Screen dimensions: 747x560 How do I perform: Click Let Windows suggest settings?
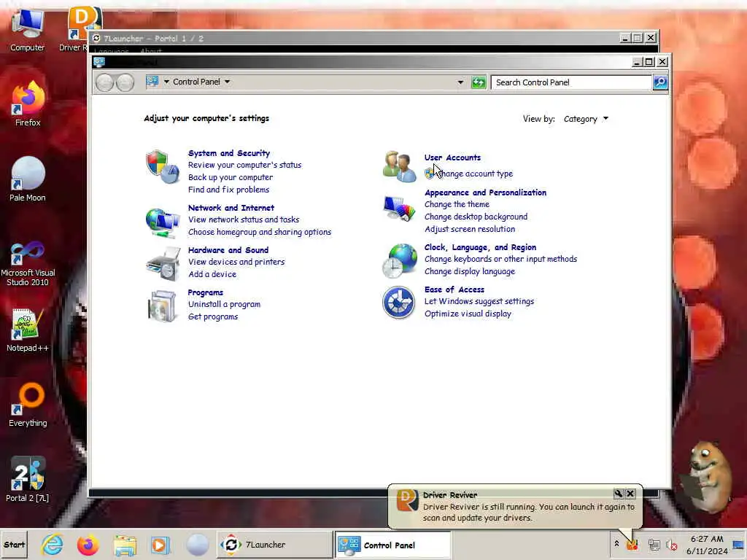pyautogui.click(x=479, y=301)
